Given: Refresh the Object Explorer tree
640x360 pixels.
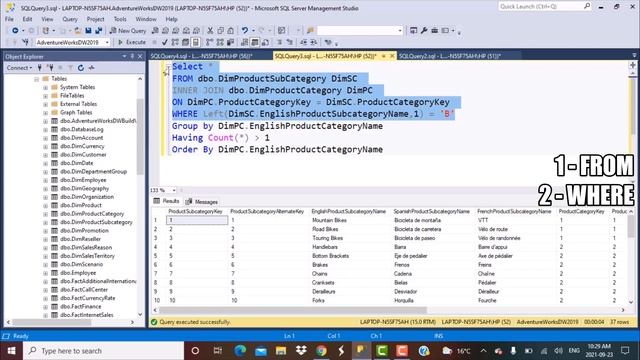Looking at the screenshot, I should 81,68.
